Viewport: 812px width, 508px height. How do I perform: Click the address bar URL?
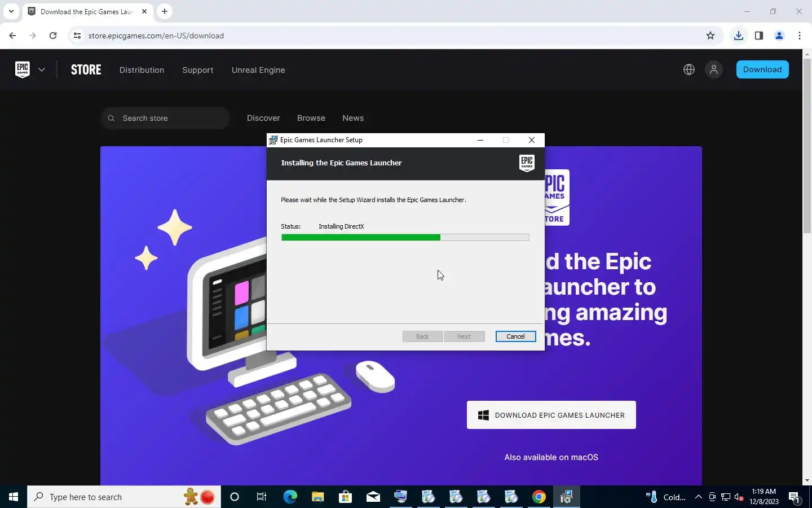tap(156, 36)
